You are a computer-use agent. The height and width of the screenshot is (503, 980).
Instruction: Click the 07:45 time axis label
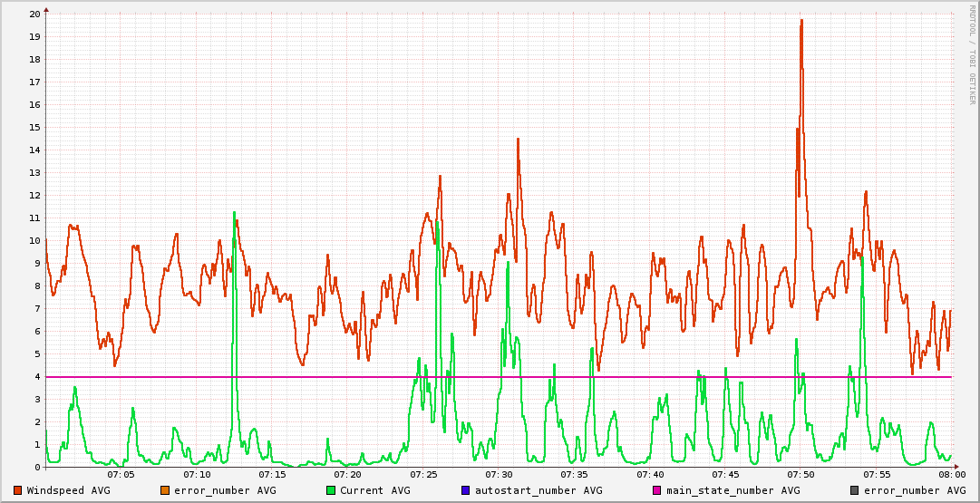[725, 475]
